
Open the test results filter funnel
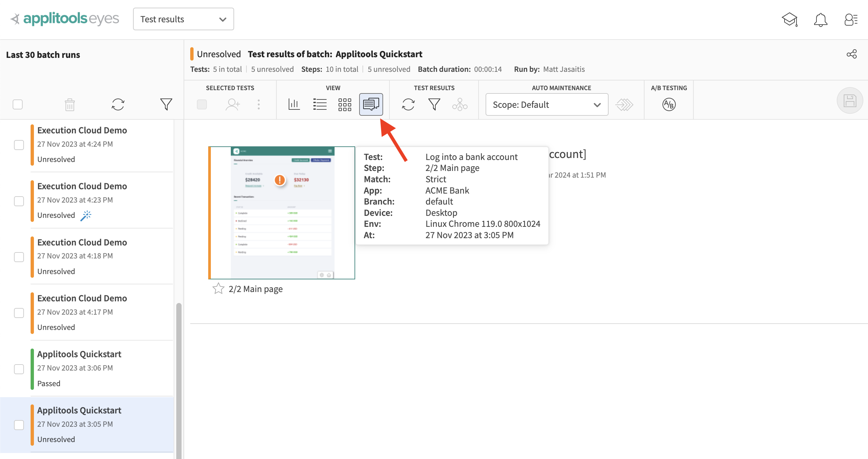pos(434,104)
